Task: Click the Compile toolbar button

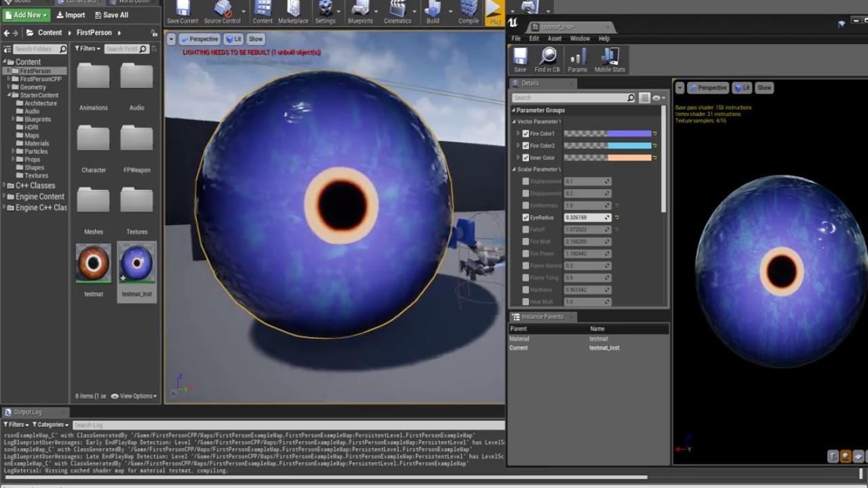Action: (469, 12)
